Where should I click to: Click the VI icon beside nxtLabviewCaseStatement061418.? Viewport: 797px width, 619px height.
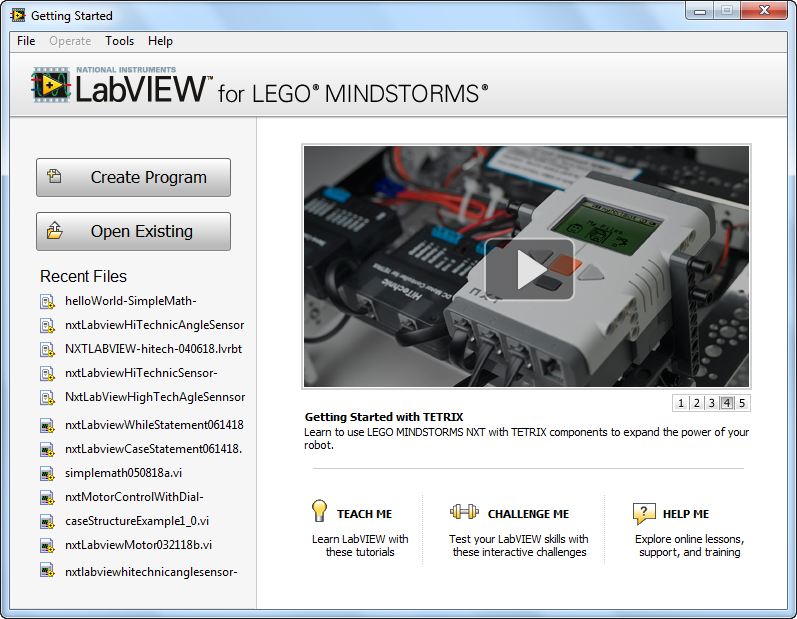(x=47, y=450)
